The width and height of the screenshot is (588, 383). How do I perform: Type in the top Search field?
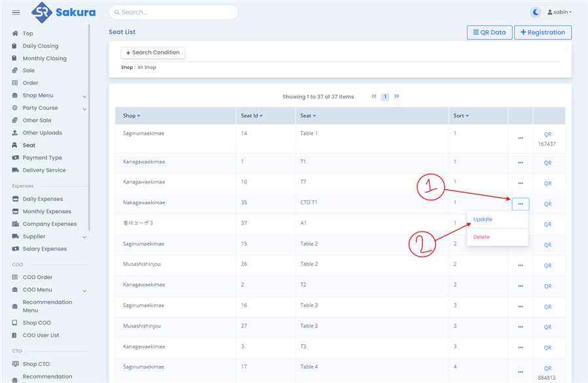(x=173, y=12)
